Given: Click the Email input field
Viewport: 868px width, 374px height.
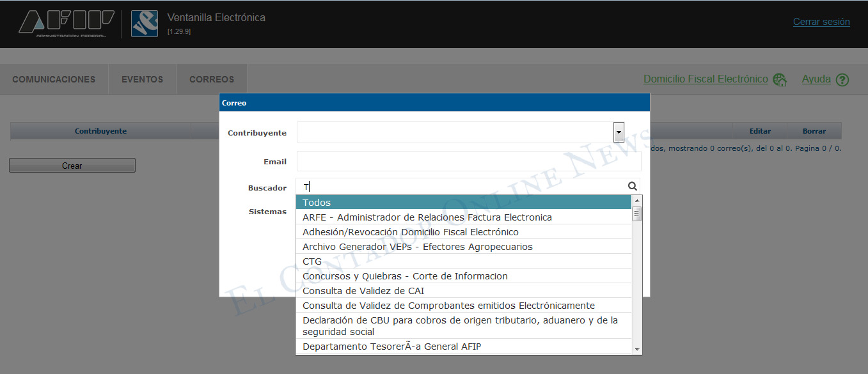Looking at the screenshot, I should (468, 161).
